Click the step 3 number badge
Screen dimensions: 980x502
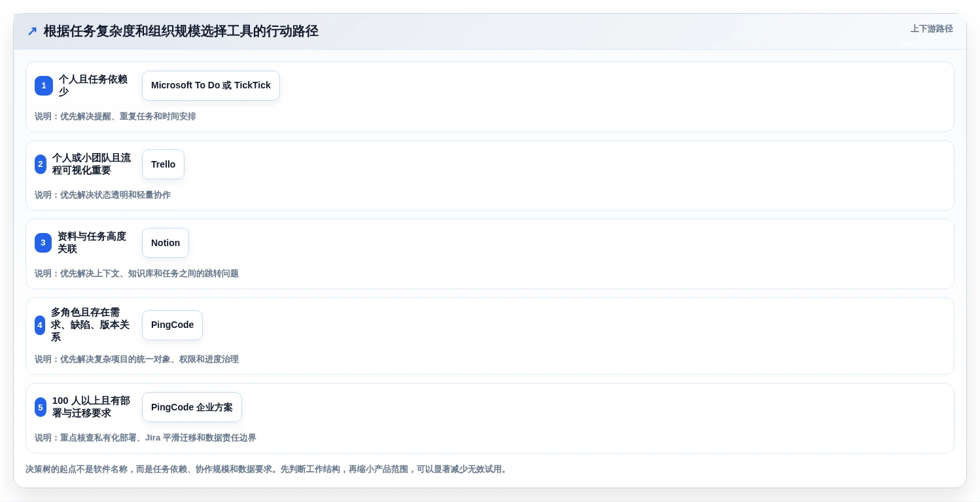click(x=43, y=243)
